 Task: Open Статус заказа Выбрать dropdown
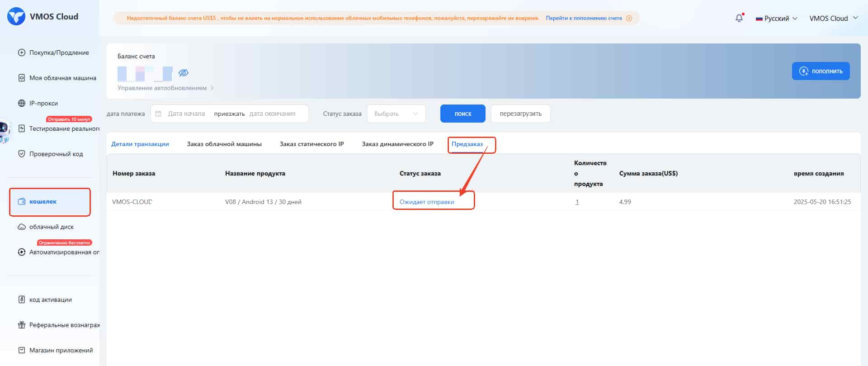point(396,114)
